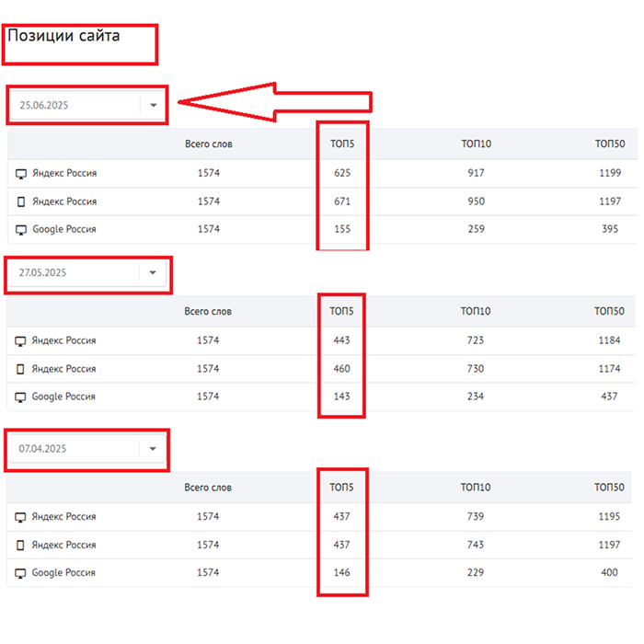Click ТОП10 header in the 27.05.2025 table

click(x=476, y=311)
